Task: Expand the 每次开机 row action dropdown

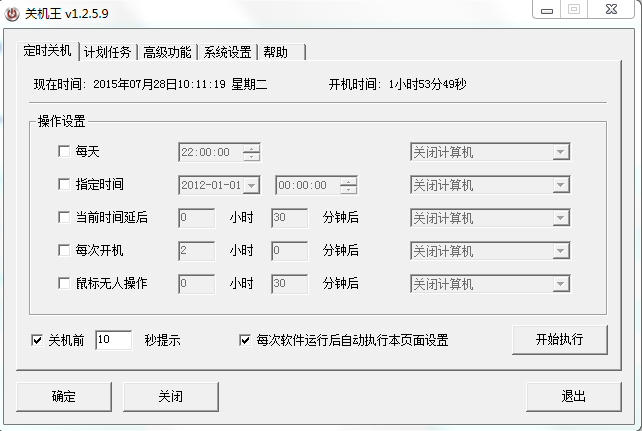Action: [561, 250]
